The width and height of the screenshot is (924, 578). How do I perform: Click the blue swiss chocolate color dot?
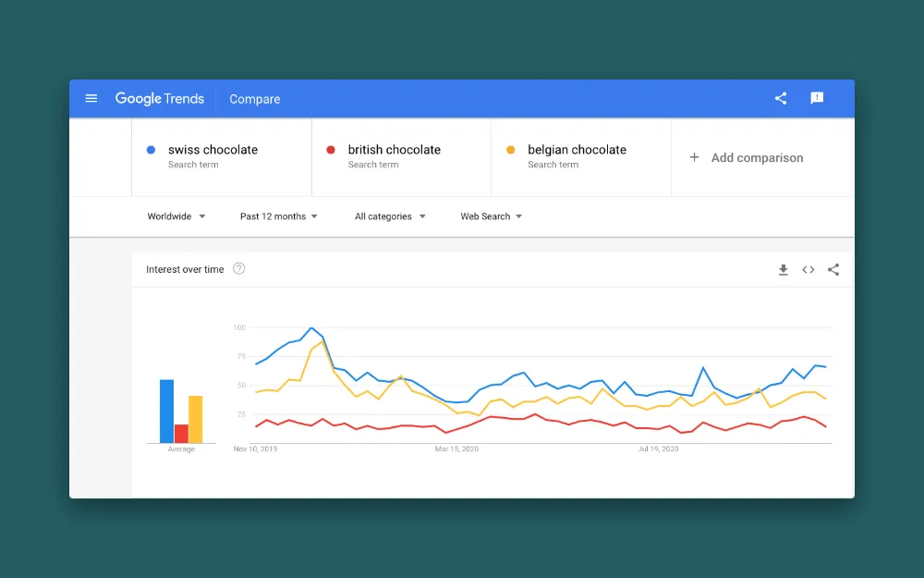click(x=151, y=150)
